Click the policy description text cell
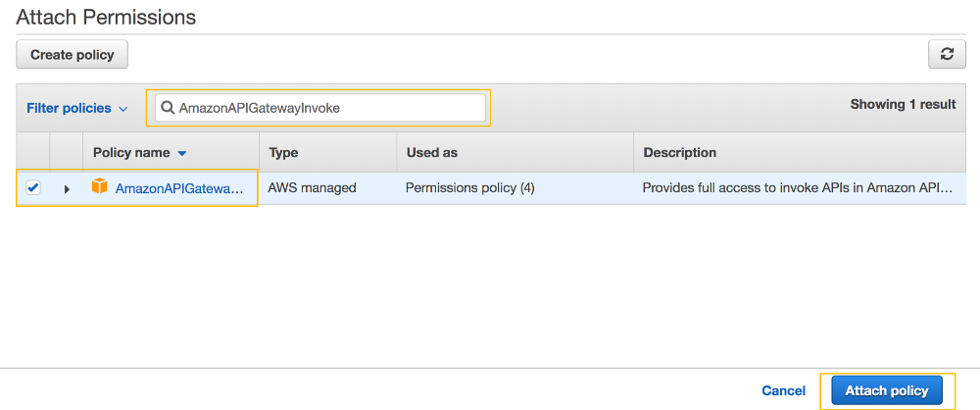This screenshot has height=410, width=980. coord(798,187)
